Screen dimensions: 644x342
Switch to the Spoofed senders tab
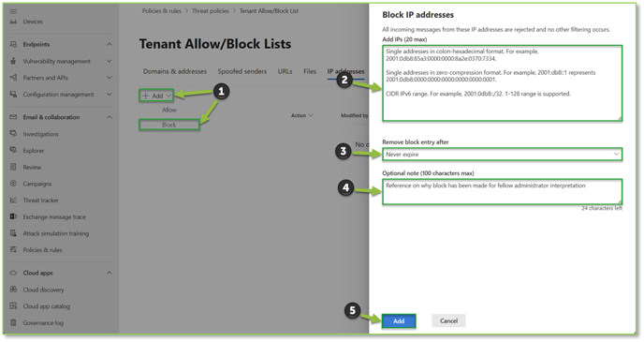point(241,71)
